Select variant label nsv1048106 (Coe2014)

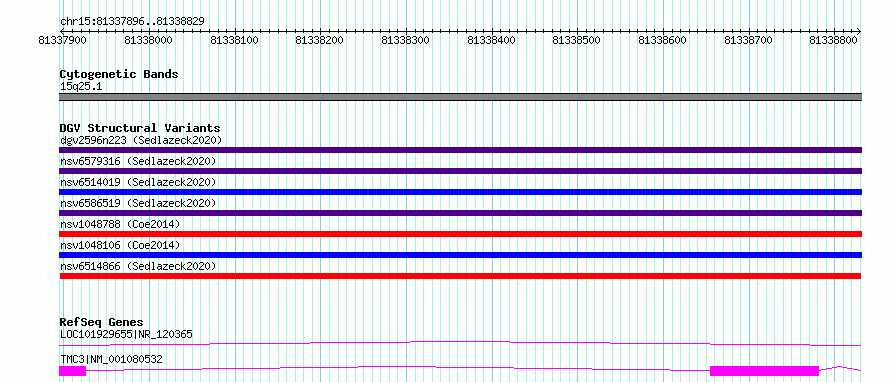point(120,245)
